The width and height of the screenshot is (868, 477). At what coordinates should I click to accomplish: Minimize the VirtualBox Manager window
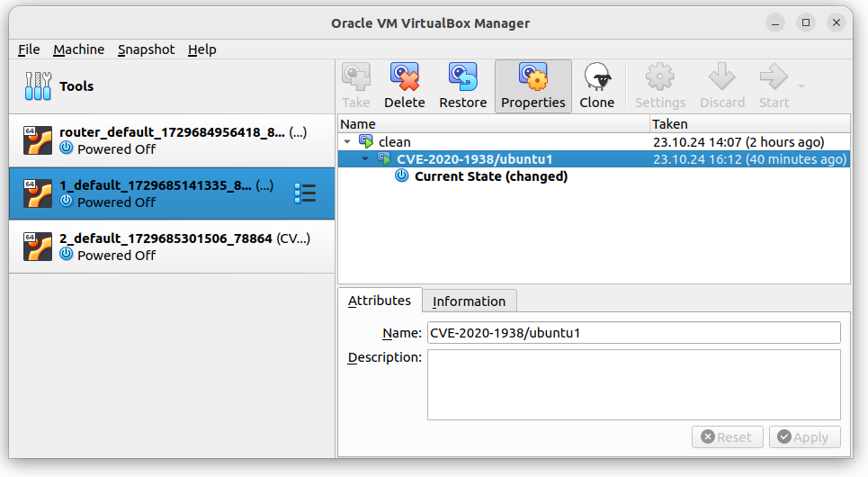775,22
